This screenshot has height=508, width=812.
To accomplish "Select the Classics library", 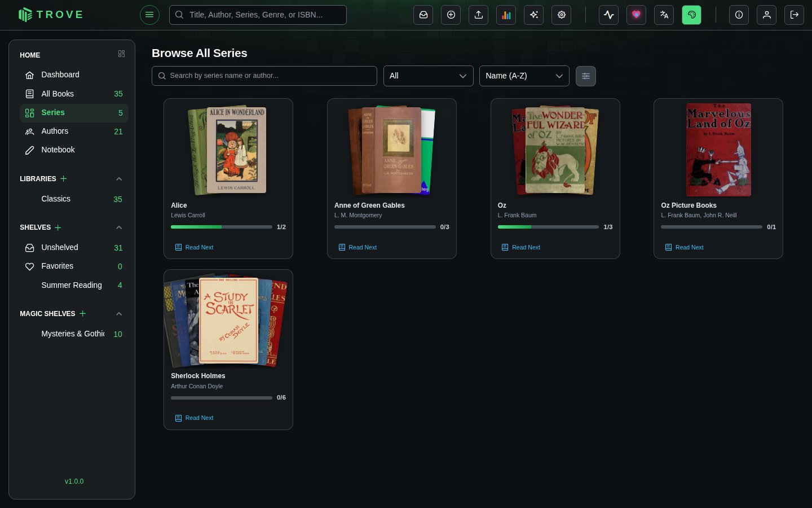I will [x=74, y=199].
